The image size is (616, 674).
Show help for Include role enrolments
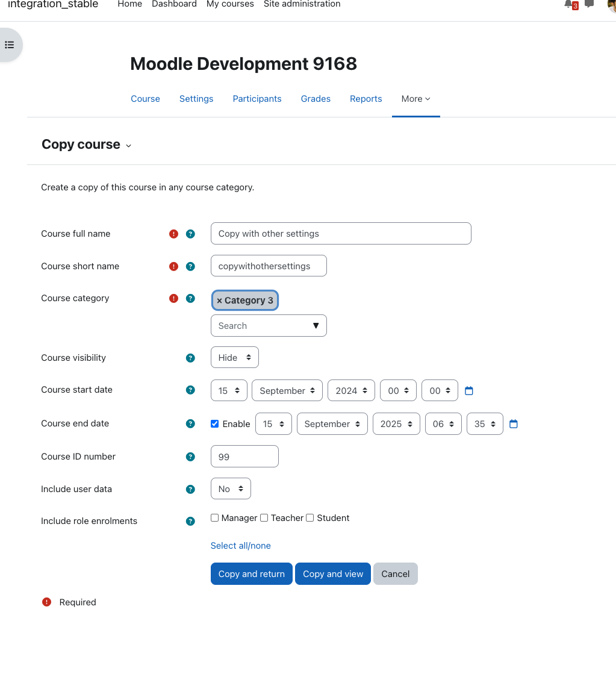click(x=190, y=522)
